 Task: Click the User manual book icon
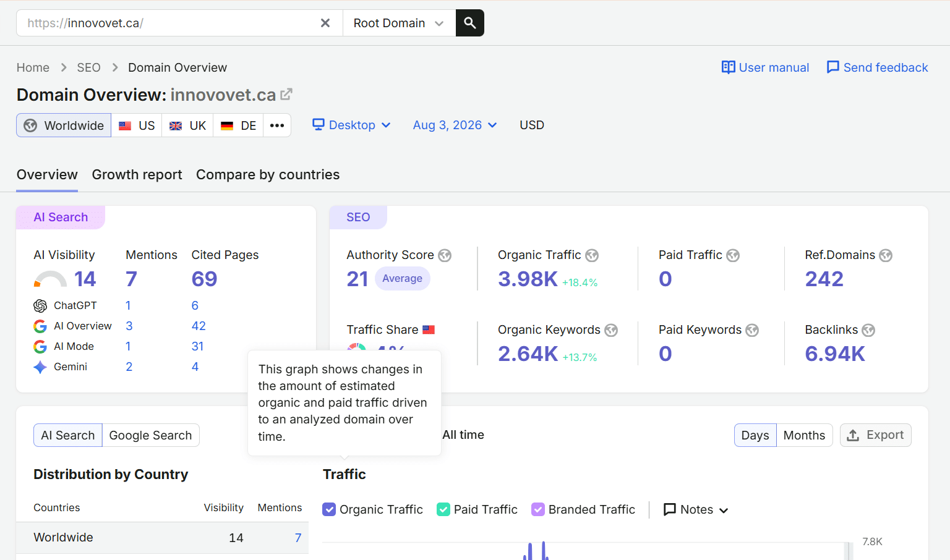pyautogui.click(x=728, y=67)
